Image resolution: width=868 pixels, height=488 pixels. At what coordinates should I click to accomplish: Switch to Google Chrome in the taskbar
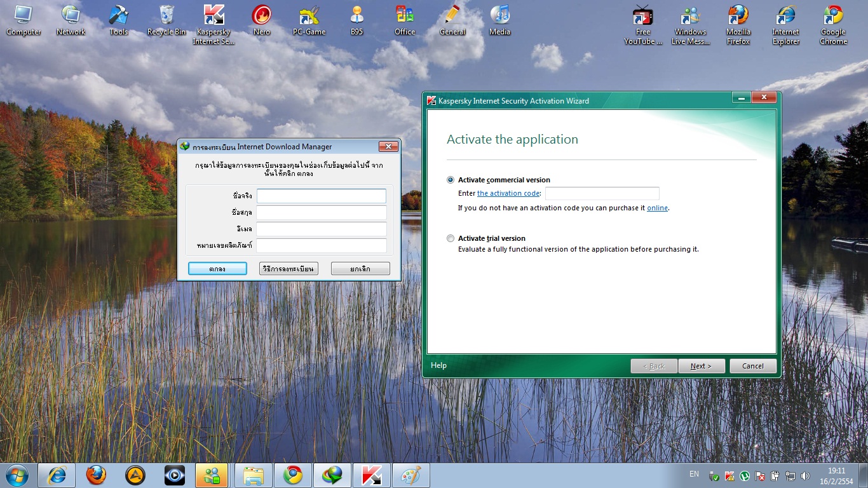[x=293, y=475]
